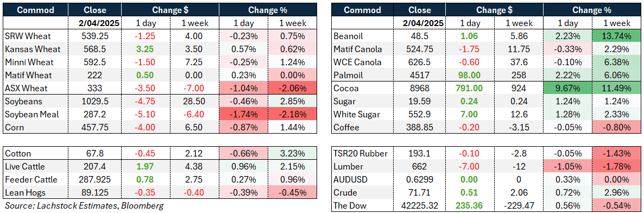
Task: Select the Kansas Wheat close value 568.5
Action: point(95,49)
